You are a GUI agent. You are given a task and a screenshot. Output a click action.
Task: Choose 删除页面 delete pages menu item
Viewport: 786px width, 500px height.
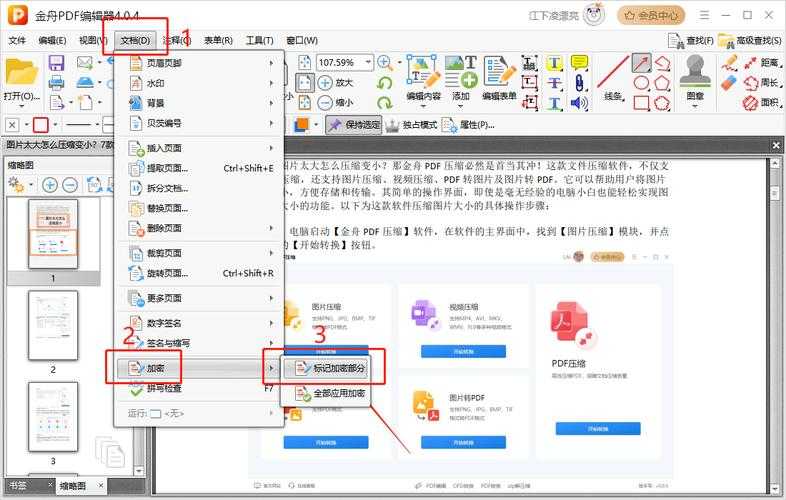(200, 228)
